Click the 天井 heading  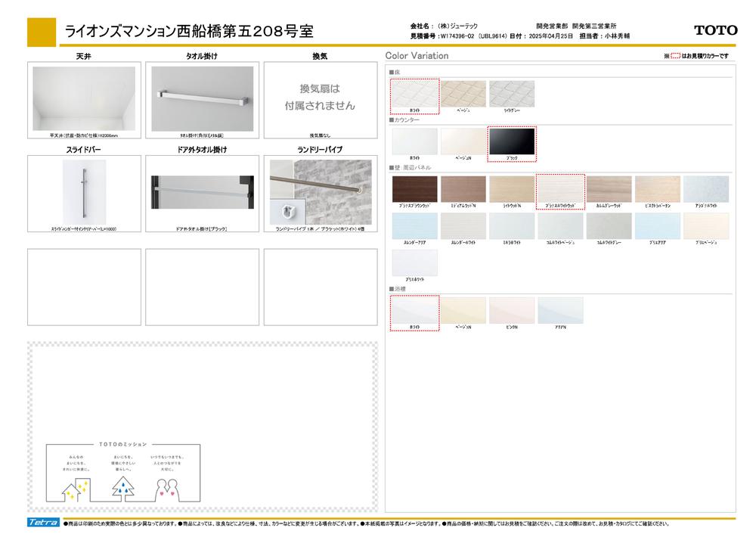pos(83,57)
